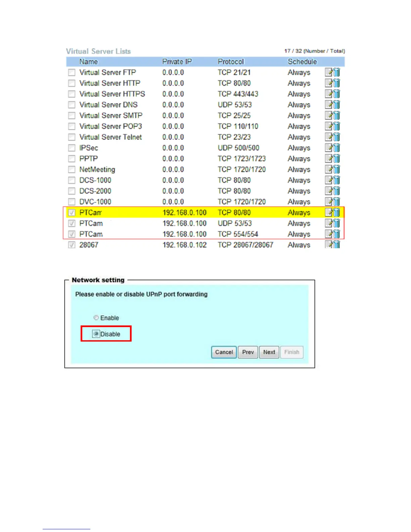Delete the Virtual Server SMTP entry

pos(336,115)
